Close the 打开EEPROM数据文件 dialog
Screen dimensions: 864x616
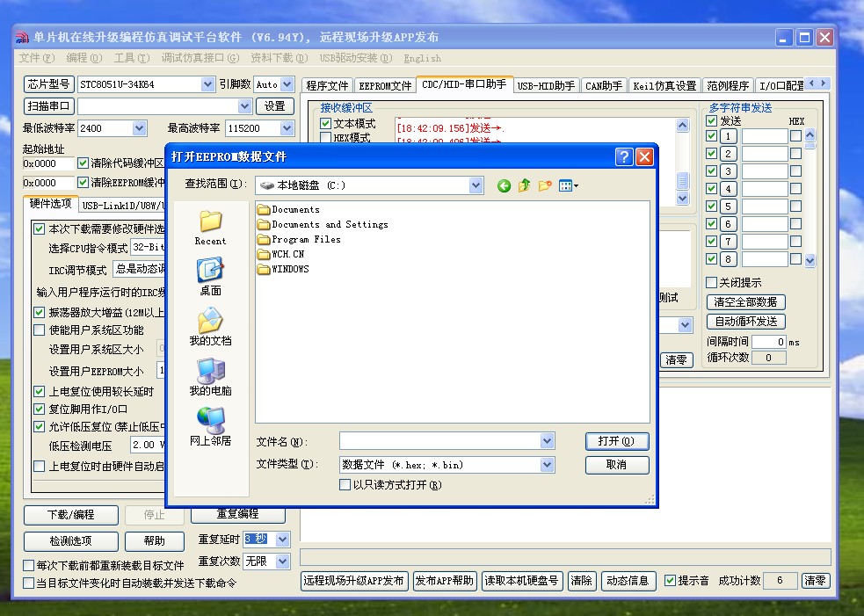[x=644, y=157]
